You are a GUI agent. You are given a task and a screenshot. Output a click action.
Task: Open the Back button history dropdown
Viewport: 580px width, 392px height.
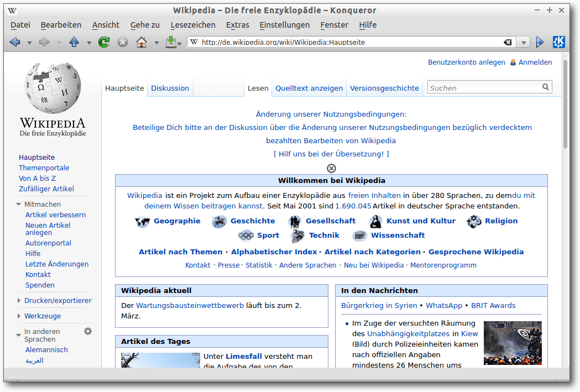(x=29, y=43)
